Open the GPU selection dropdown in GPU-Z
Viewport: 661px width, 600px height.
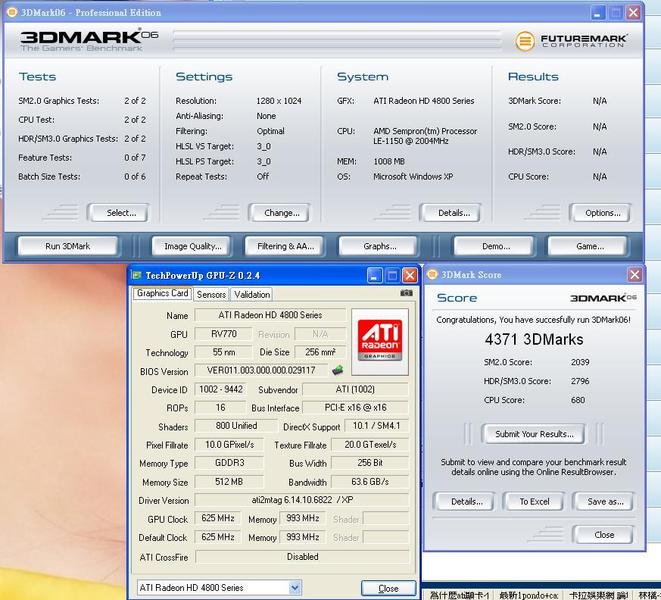coord(295,587)
